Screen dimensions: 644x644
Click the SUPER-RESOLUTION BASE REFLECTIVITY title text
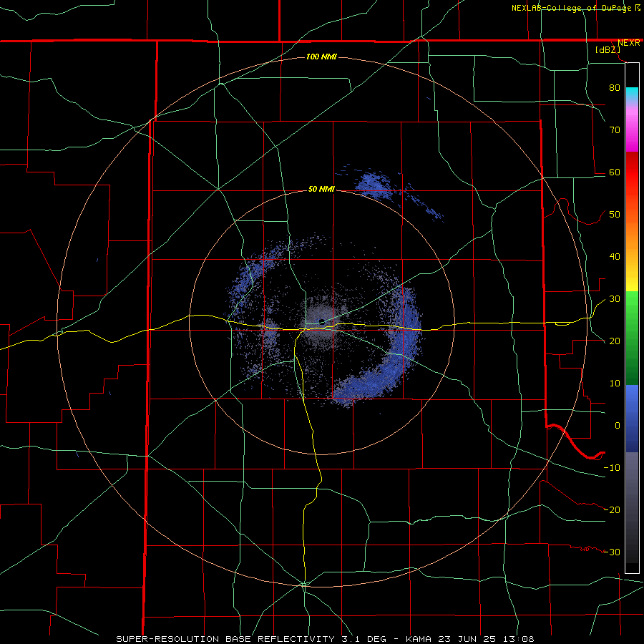coord(225,639)
